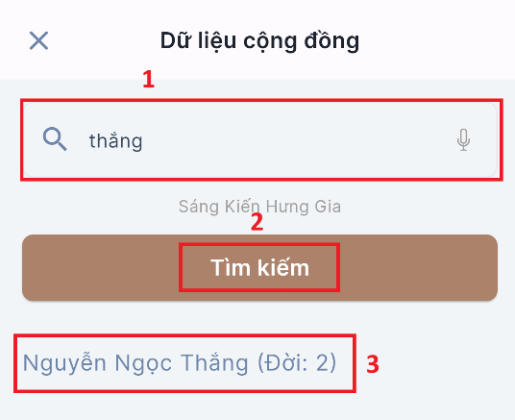Viewport: 515px width, 420px height.
Task: Focus the search field containing thắng
Action: (x=259, y=140)
